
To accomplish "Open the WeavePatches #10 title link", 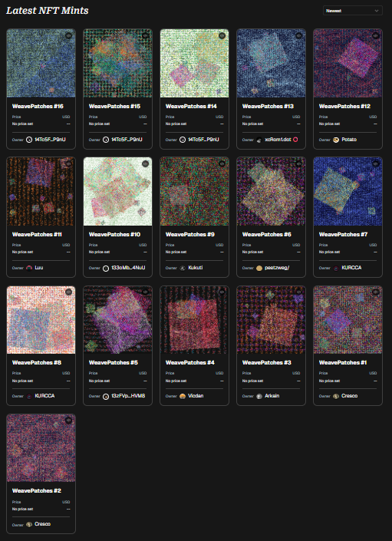I will coord(114,235).
